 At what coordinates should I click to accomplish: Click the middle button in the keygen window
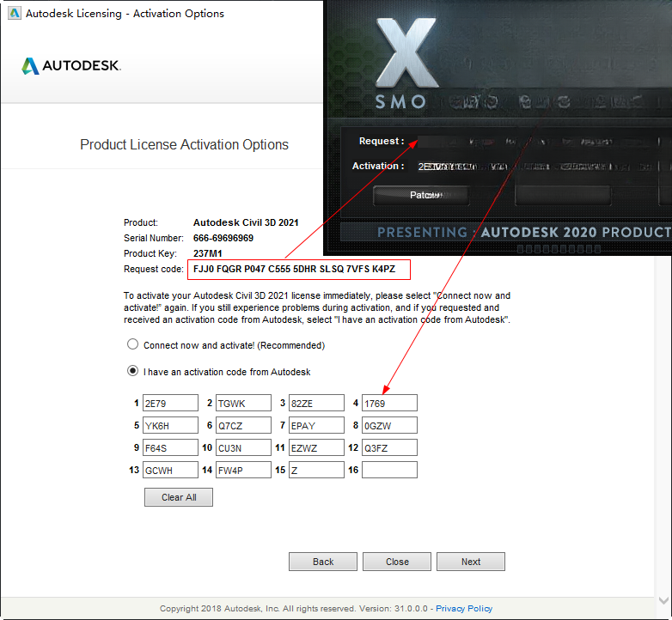(x=563, y=195)
